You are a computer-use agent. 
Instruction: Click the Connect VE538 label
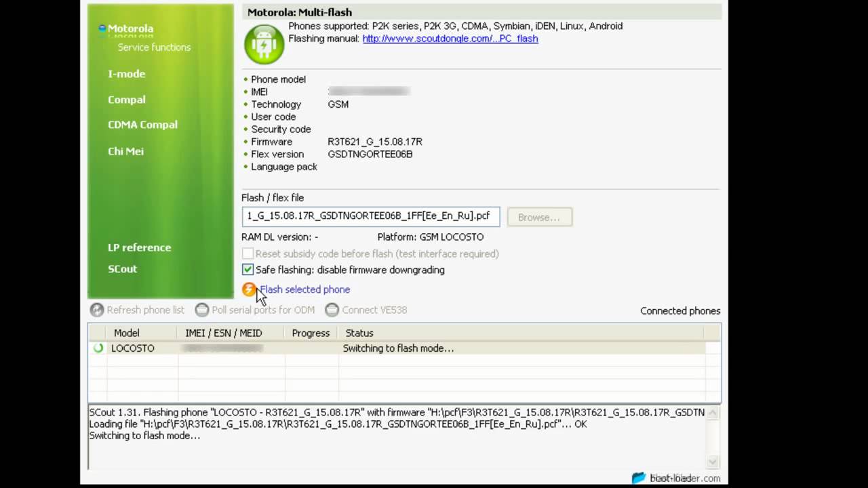click(374, 310)
